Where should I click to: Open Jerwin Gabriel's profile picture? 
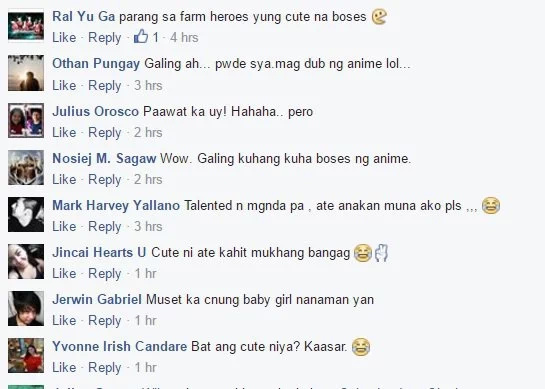point(26,308)
